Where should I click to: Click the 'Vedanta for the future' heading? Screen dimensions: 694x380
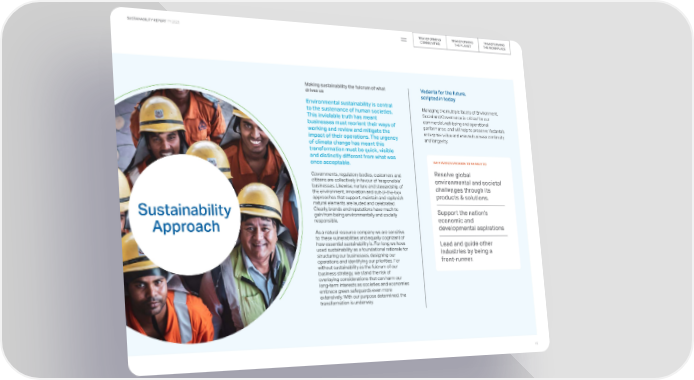443,96
